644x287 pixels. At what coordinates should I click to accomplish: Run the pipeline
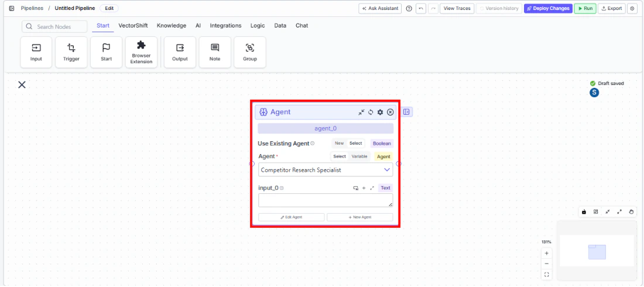(585, 8)
